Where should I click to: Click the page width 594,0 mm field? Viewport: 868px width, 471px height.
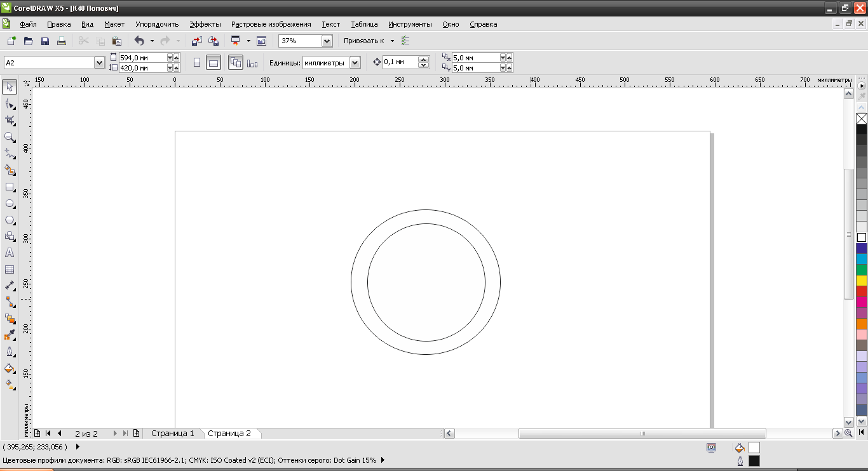point(143,58)
